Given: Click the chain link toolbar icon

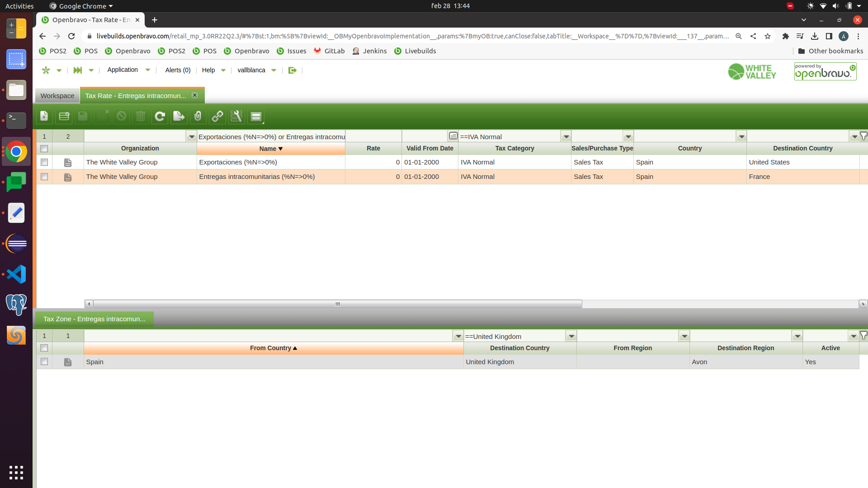Looking at the screenshot, I should (217, 117).
